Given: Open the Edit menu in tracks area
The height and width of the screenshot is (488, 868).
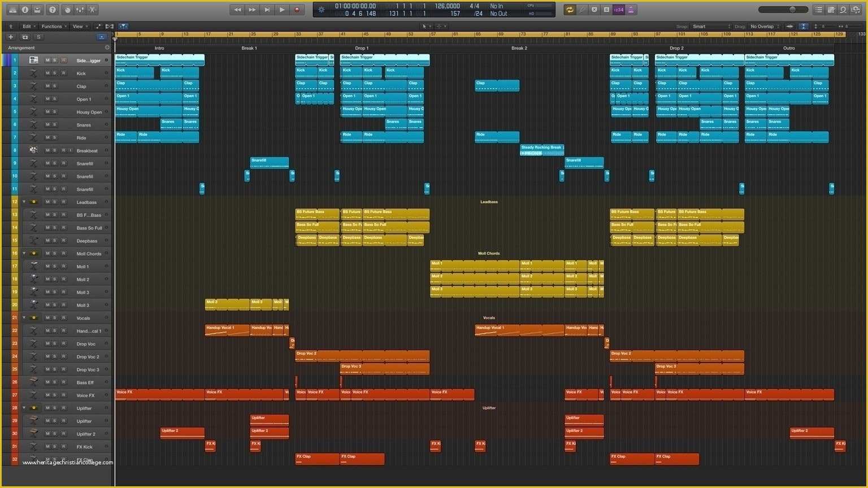Looking at the screenshot, I should 28,27.
